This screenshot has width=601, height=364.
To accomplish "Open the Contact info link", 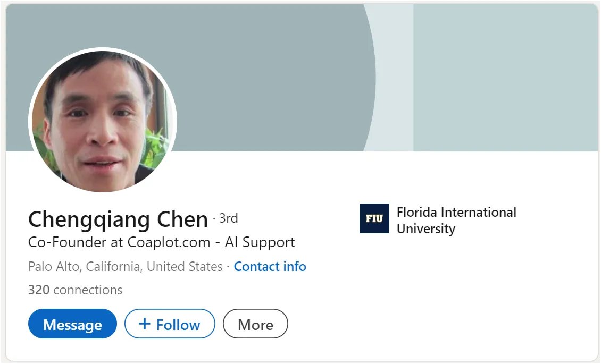I will (x=270, y=266).
